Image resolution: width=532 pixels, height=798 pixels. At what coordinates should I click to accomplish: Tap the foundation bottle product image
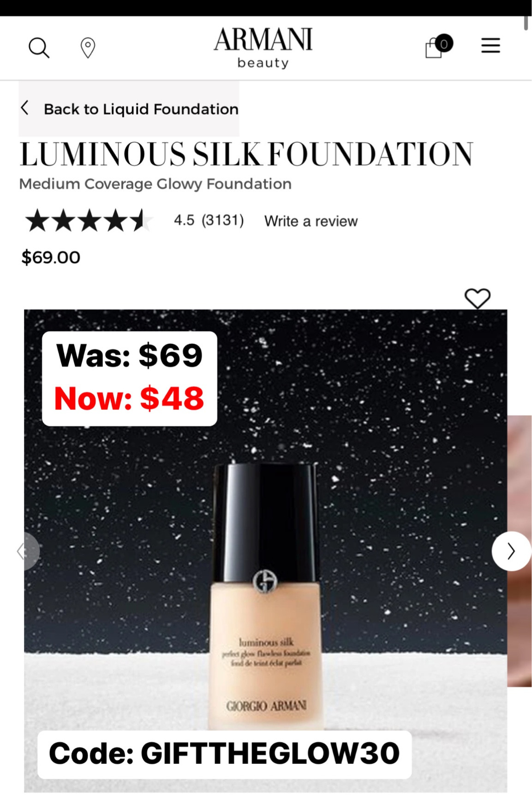(x=266, y=595)
